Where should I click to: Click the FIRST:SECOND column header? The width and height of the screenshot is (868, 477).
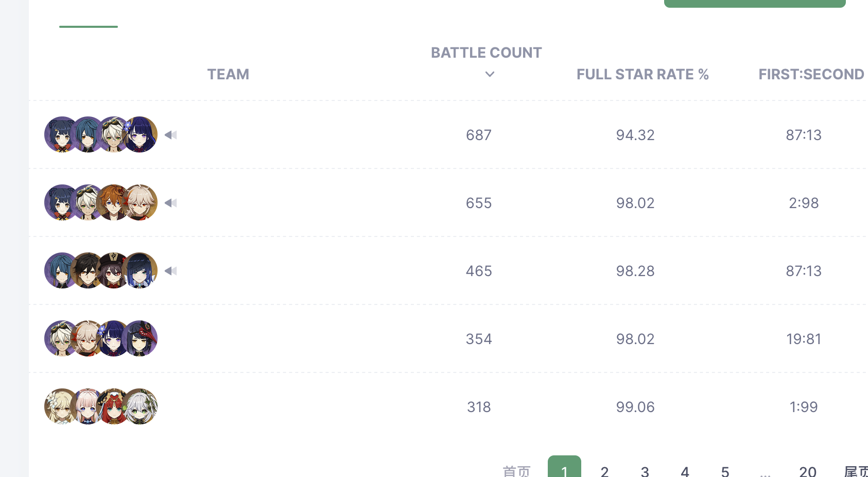point(811,74)
